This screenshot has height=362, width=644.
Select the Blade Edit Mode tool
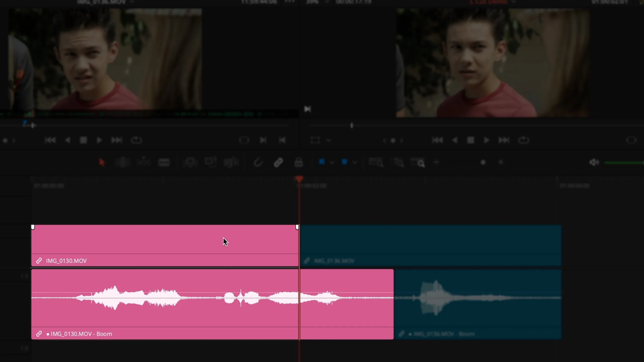164,162
